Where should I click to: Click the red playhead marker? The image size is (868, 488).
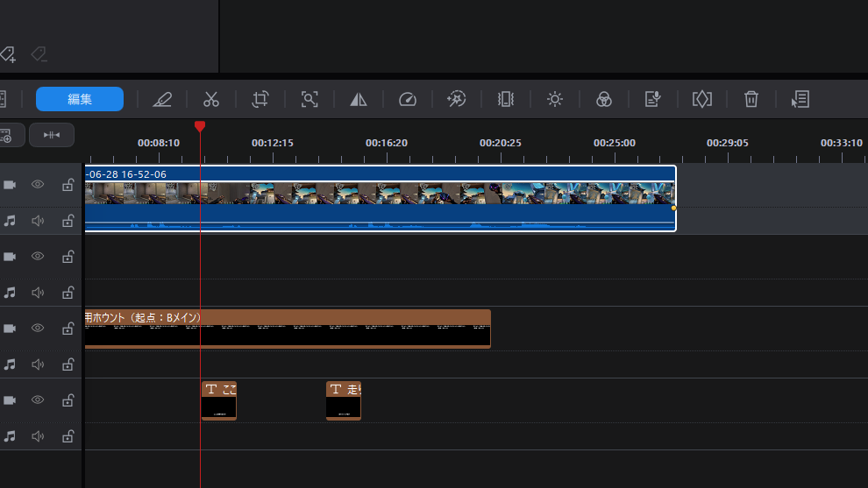click(200, 127)
